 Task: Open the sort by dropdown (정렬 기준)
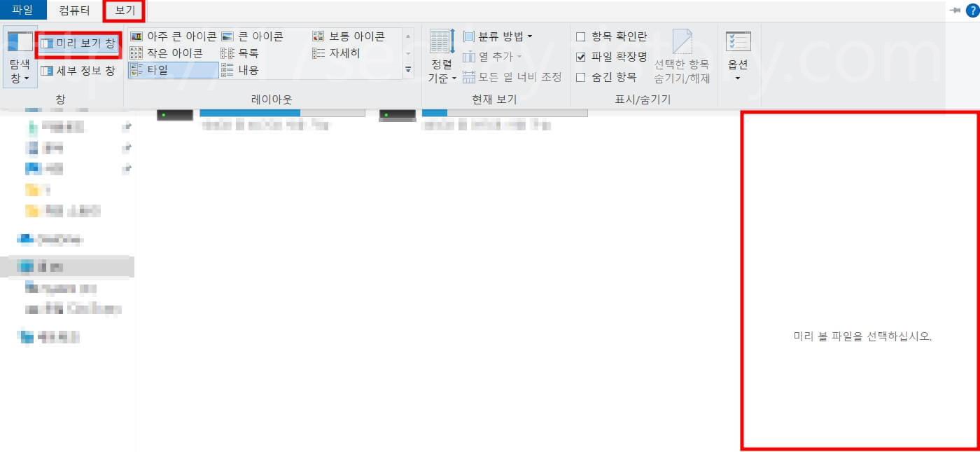tap(441, 60)
